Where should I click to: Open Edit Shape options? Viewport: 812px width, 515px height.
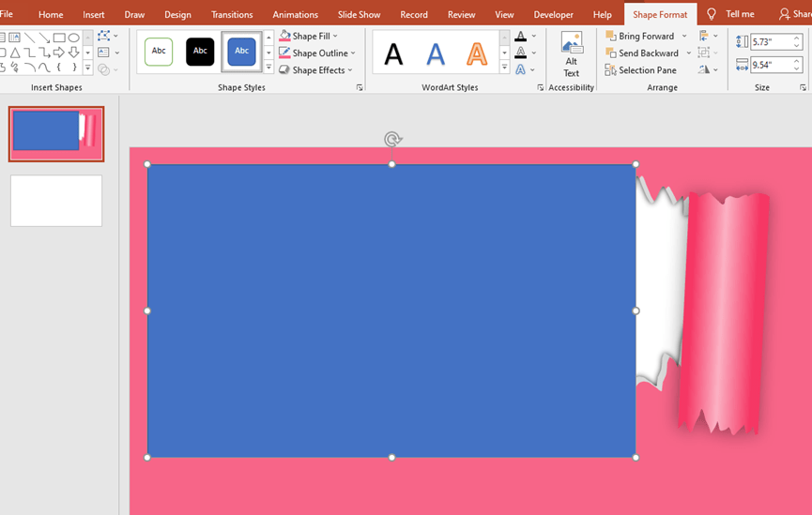coord(108,36)
